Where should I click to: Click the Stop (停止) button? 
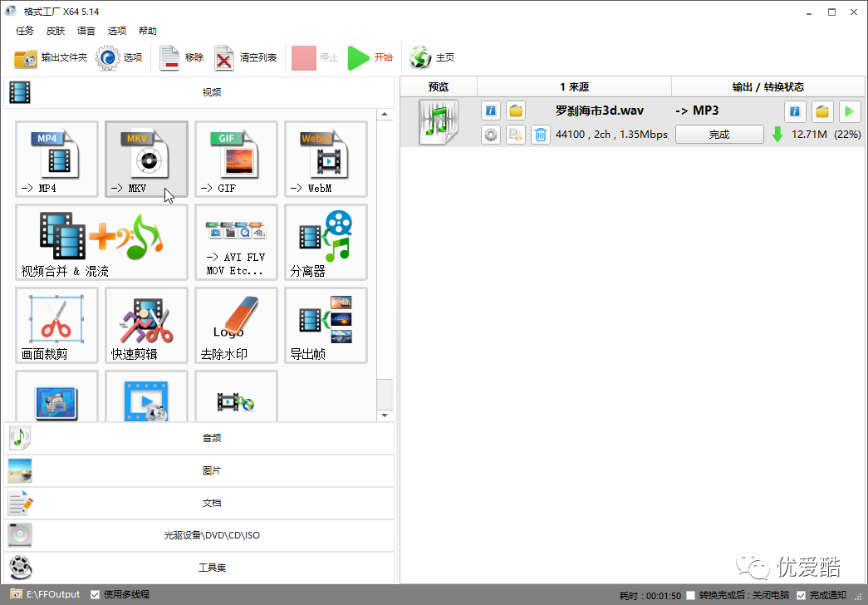point(315,57)
